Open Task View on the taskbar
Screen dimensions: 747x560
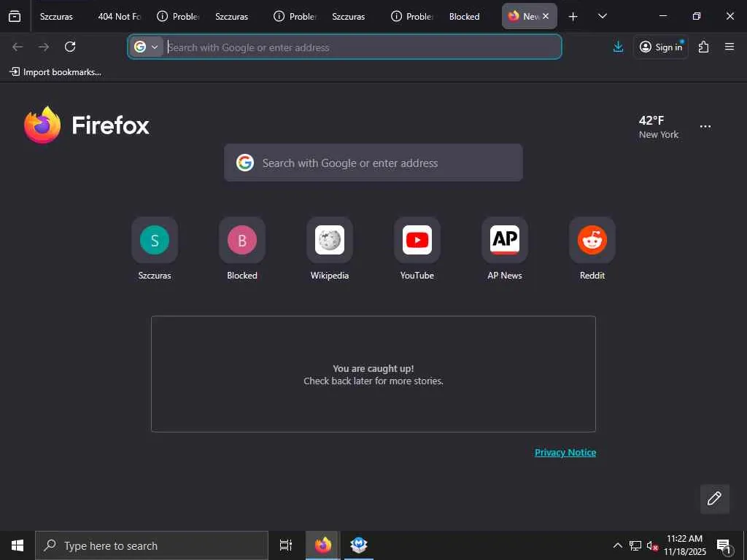click(286, 545)
